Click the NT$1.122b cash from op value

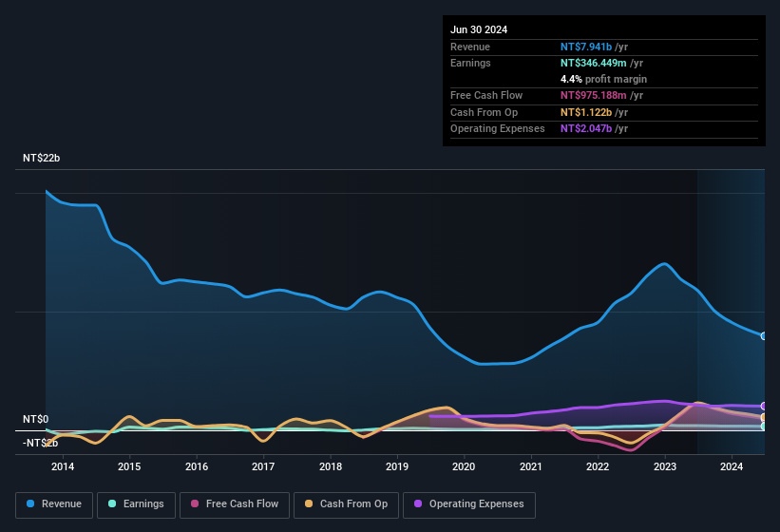[x=586, y=112]
